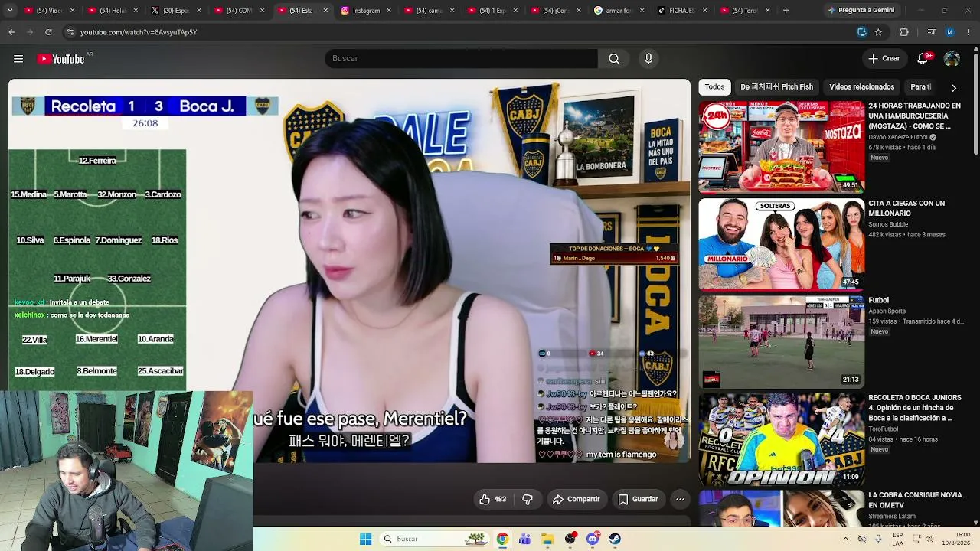
Task: Switch to the (54) Toro tab
Action: 745,11
